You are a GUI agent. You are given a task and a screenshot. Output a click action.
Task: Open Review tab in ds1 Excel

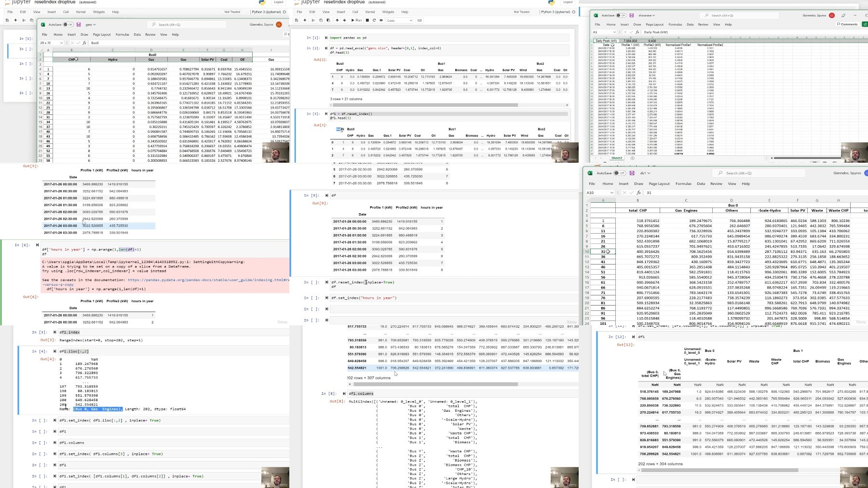(716, 183)
